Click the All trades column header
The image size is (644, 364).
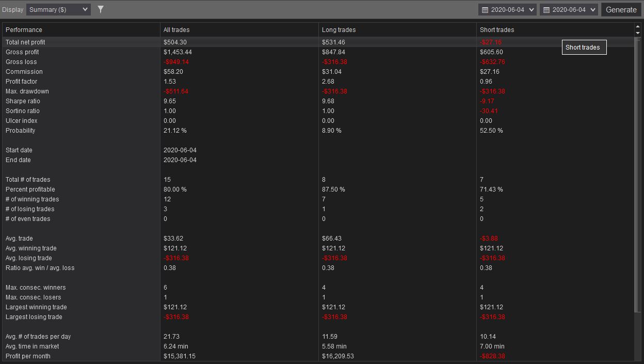[x=176, y=30]
